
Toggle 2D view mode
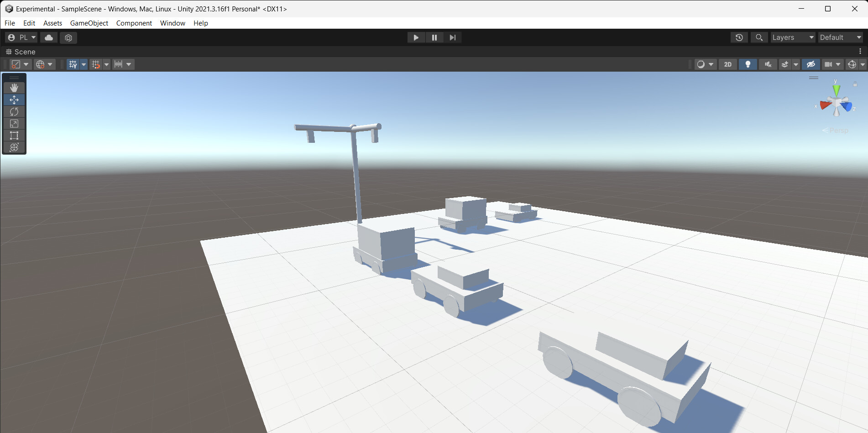(x=727, y=64)
